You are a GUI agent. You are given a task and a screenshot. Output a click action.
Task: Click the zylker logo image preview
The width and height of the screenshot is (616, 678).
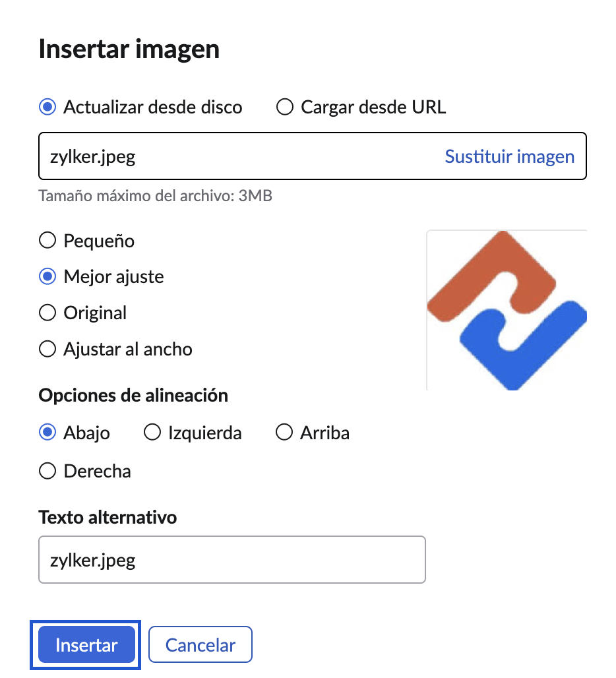[507, 310]
